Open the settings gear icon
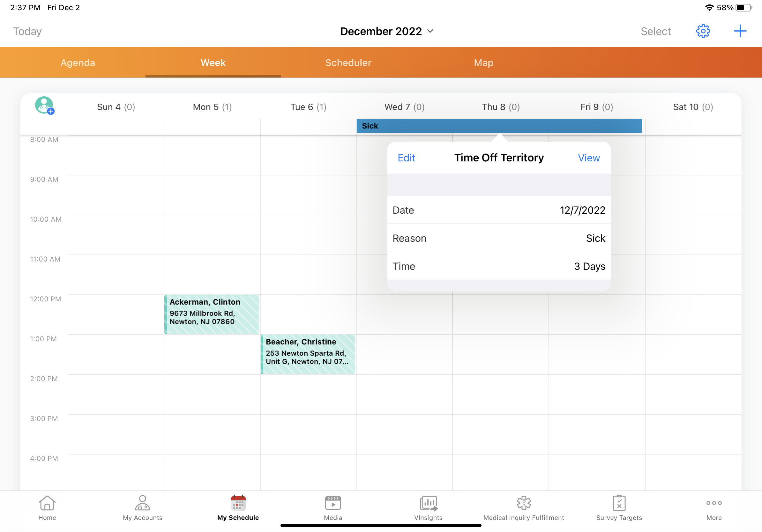Viewport: 762px width, 532px height. click(x=703, y=31)
